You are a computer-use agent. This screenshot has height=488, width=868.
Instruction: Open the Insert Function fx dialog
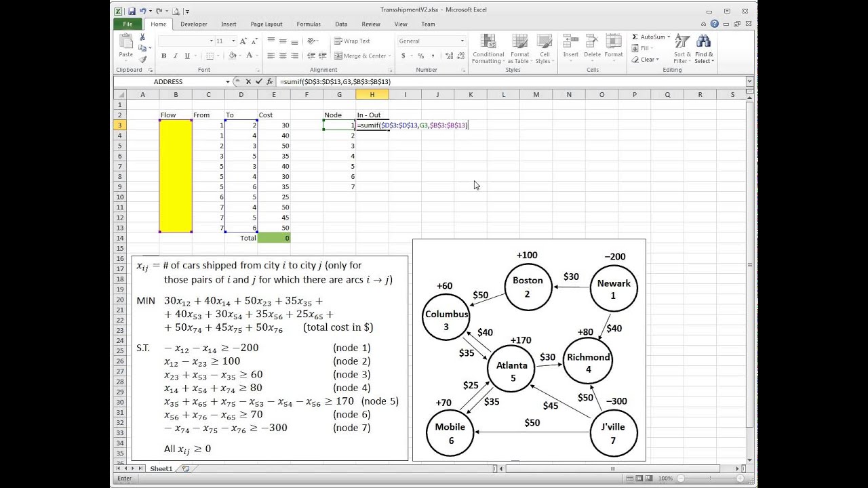coord(269,81)
